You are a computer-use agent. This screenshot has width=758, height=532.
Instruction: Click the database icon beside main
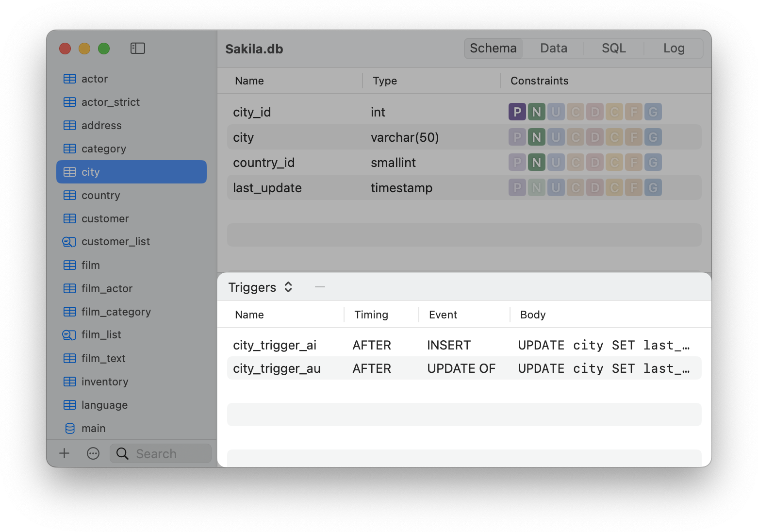pos(70,428)
